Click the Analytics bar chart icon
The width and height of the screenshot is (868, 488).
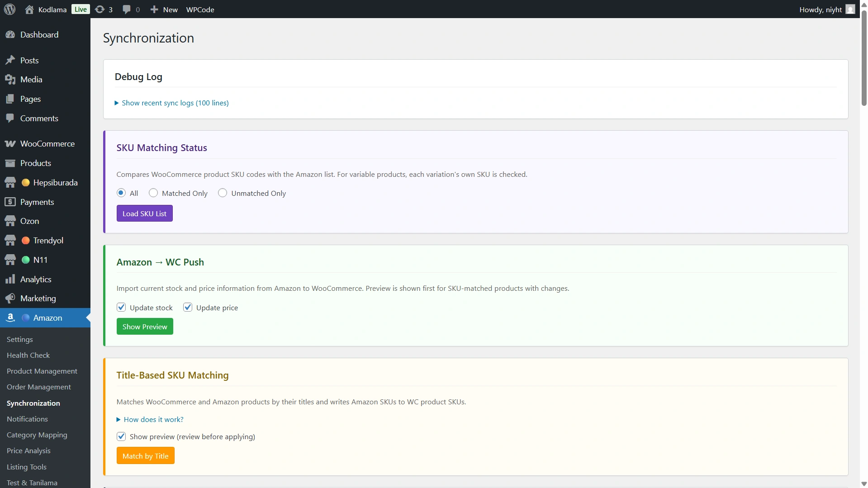(10, 280)
